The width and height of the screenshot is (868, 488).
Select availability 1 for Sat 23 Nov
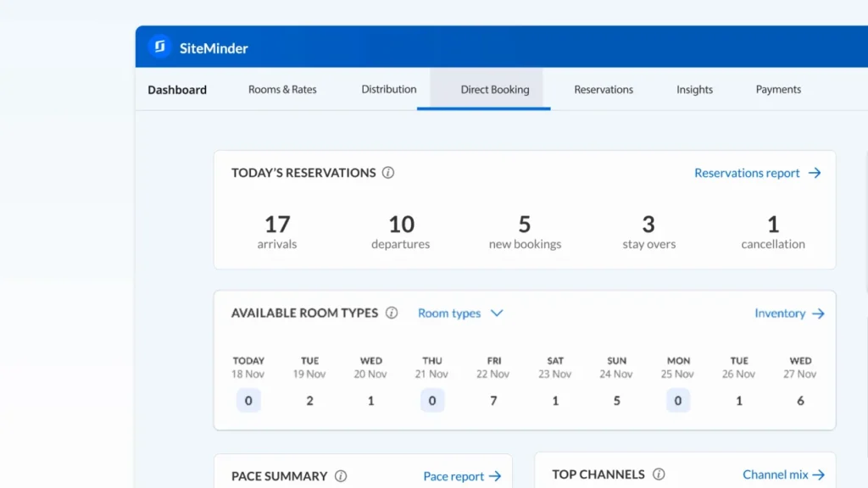coord(555,401)
